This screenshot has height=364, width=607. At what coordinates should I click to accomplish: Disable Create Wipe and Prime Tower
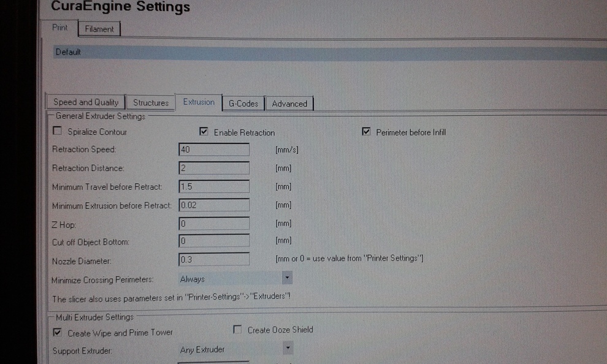(58, 333)
